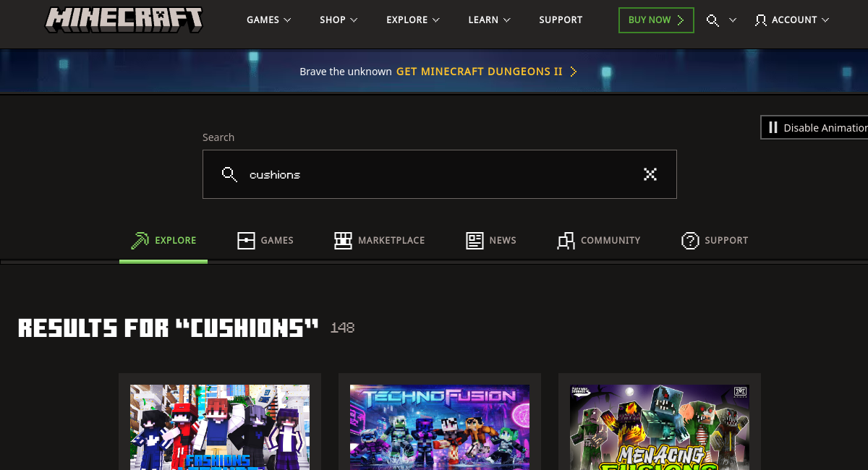The width and height of the screenshot is (868, 470).
Task: Switch to the Games results tab
Action: (265, 241)
